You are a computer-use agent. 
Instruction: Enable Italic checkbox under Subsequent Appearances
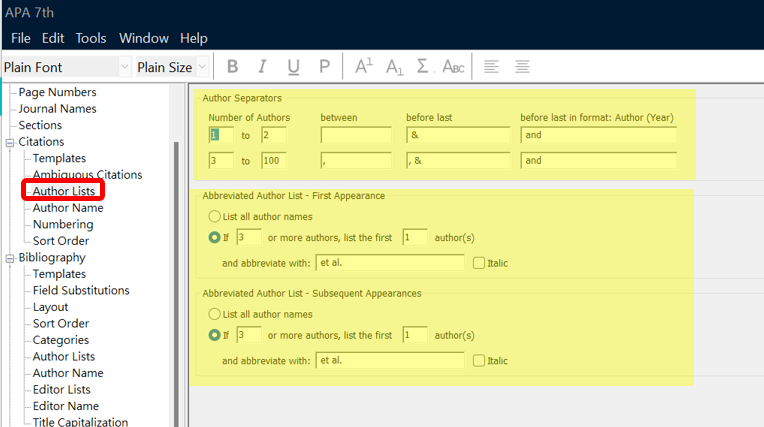479,361
